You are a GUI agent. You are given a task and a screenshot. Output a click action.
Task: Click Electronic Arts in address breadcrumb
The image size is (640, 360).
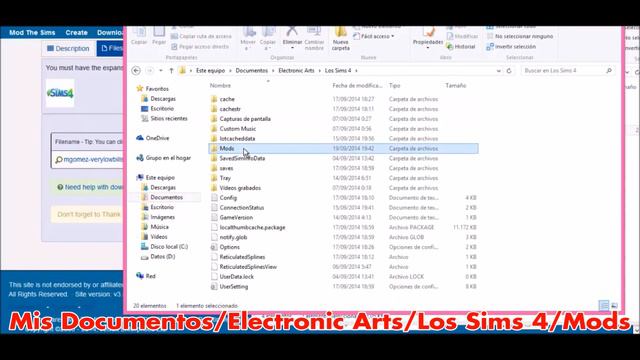296,71
